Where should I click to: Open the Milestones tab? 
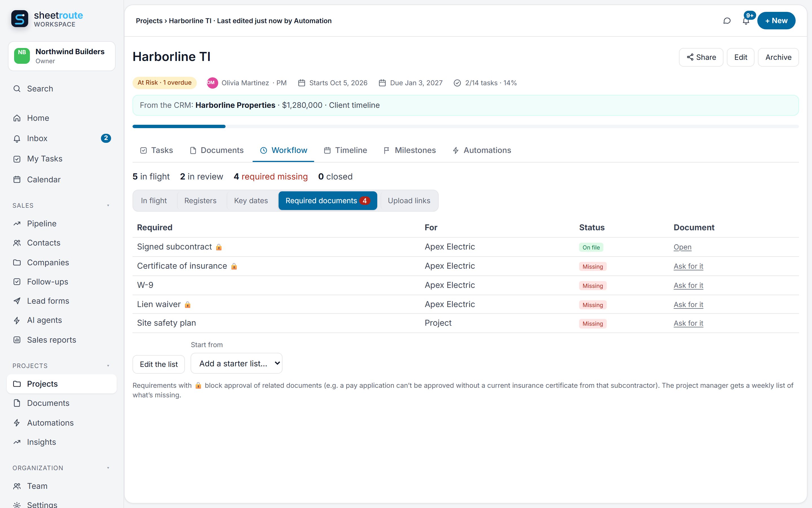click(410, 150)
